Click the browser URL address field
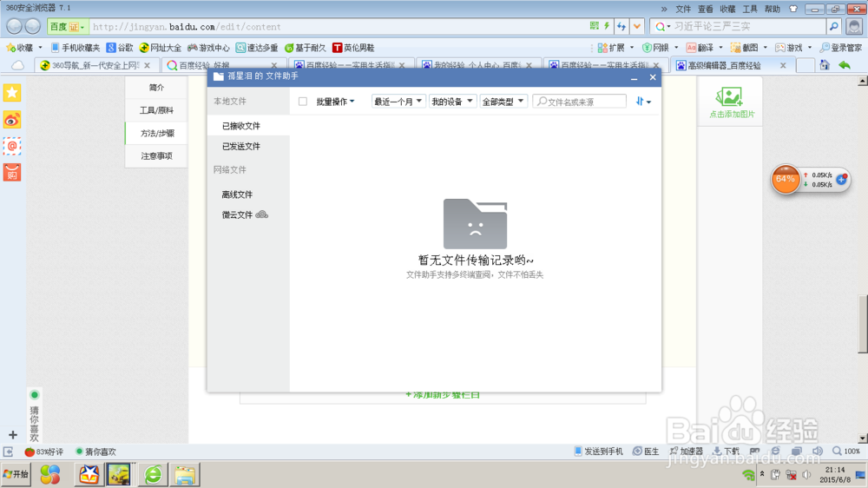Screen dimensions: 868x488 338,27
